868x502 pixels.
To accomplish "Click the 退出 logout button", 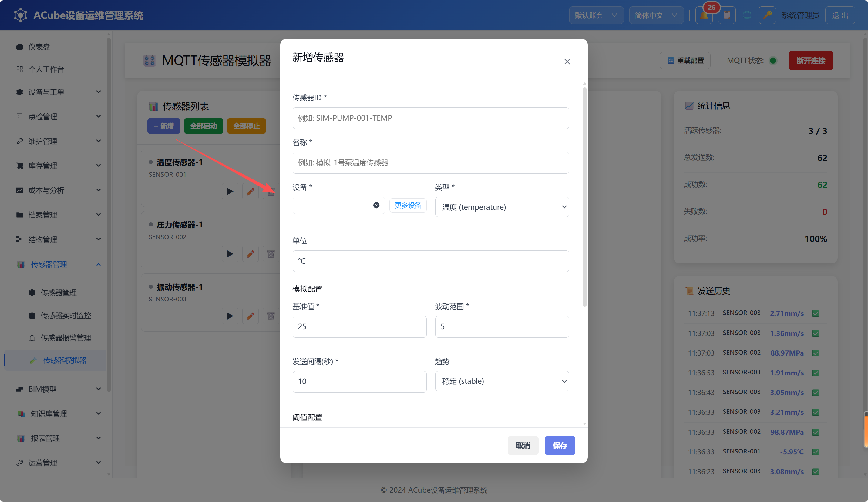I will [840, 15].
